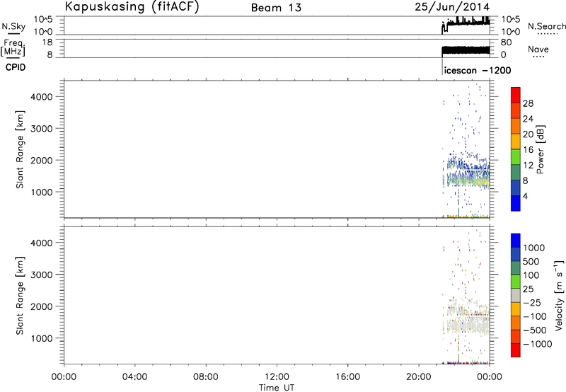The width and height of the screenshot is (566, 392).
Task: Click the 'Power [dB]' colorbar label
Action: [540, 149]
